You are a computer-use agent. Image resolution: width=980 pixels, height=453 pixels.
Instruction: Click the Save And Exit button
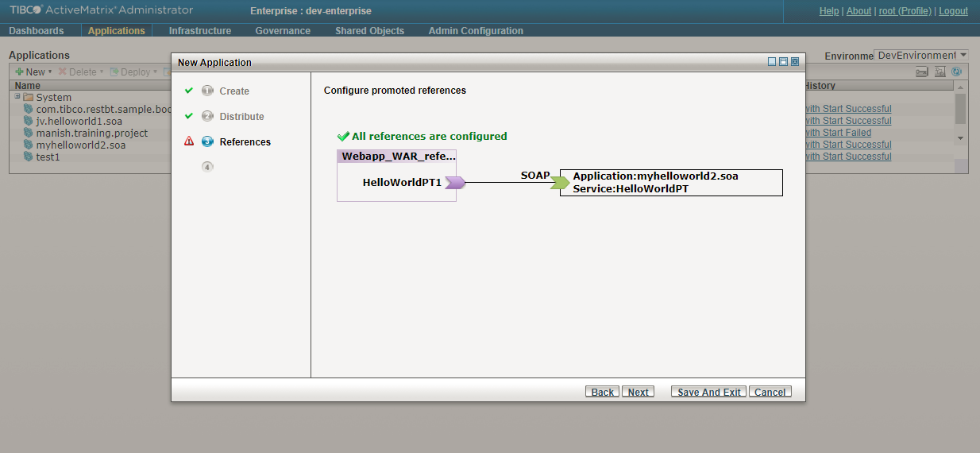(709, 392)
